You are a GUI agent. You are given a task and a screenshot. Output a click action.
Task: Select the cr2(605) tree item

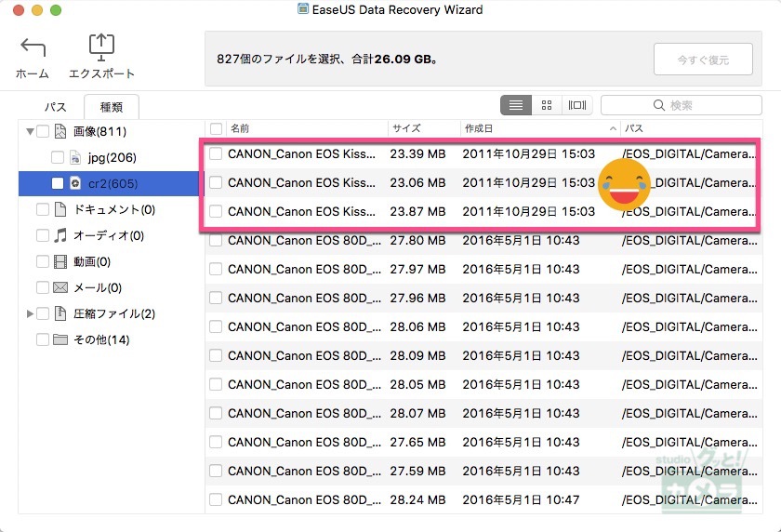(x=113, y=184)
